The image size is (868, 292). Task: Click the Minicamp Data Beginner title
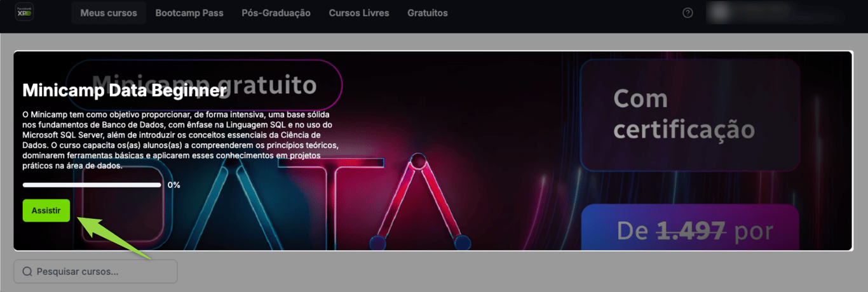coord(125,91)
